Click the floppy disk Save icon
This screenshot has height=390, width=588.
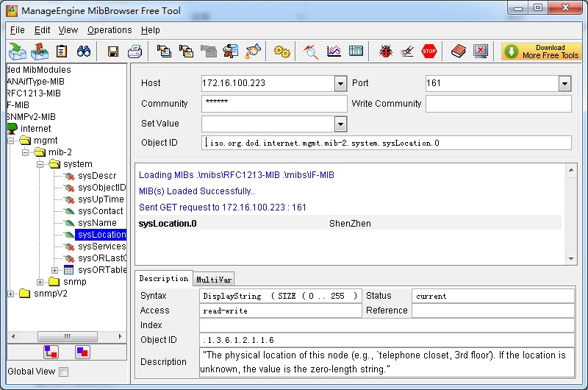113,52
